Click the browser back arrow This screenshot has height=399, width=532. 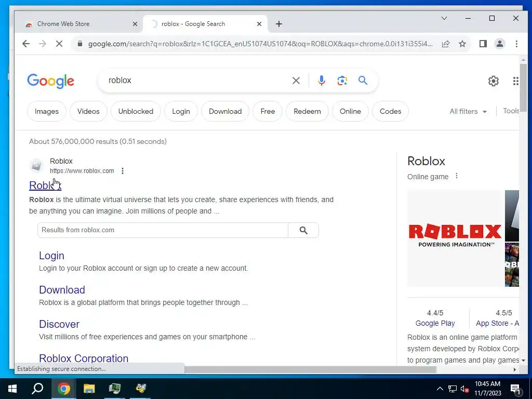26,44
